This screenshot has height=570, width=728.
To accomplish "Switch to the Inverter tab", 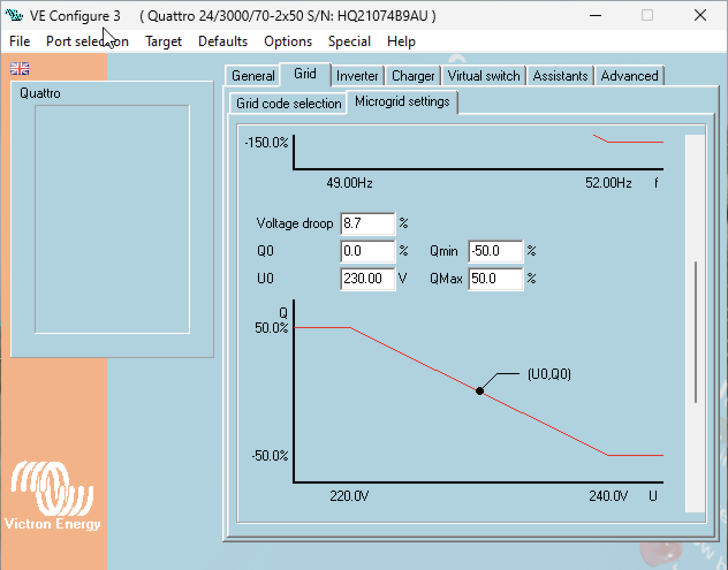I will [357, 76].
